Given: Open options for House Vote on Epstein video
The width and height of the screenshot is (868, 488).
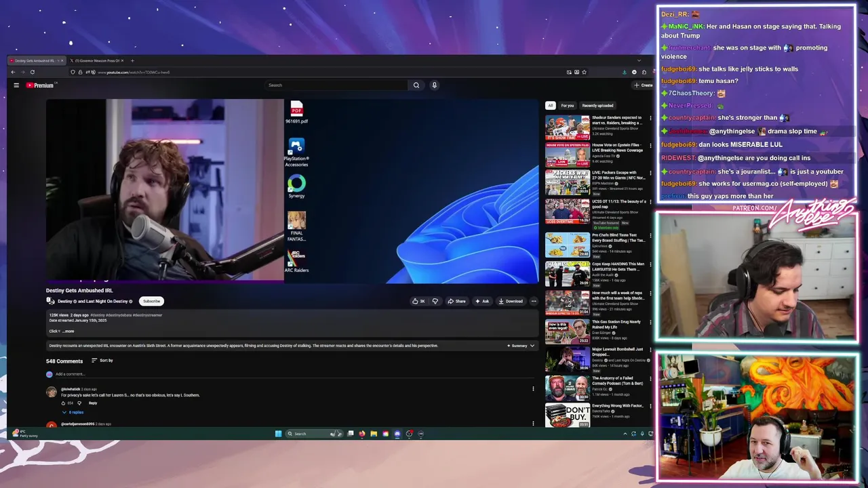Looking at the screenshot, I should click(650, 146).
